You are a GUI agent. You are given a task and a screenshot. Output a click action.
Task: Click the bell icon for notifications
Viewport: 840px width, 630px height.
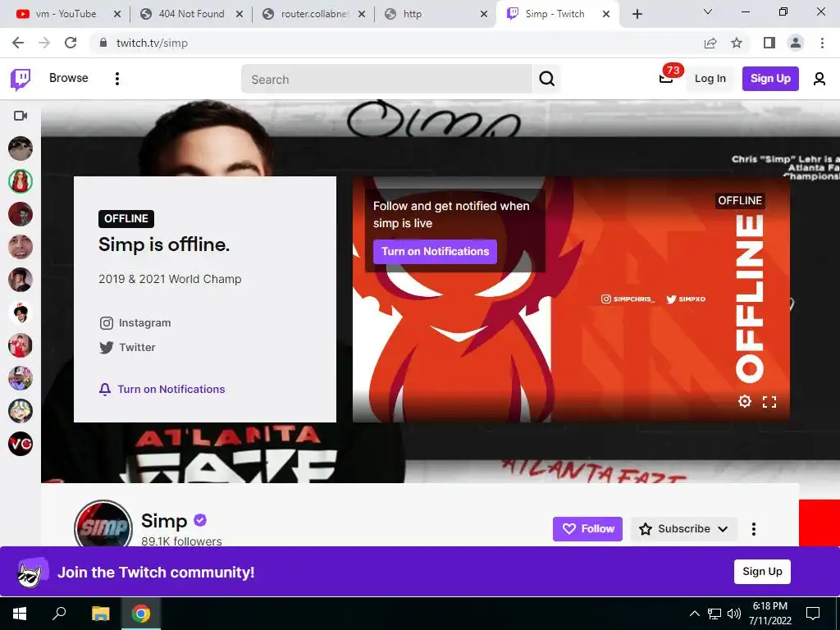click(x=105, y=390)
